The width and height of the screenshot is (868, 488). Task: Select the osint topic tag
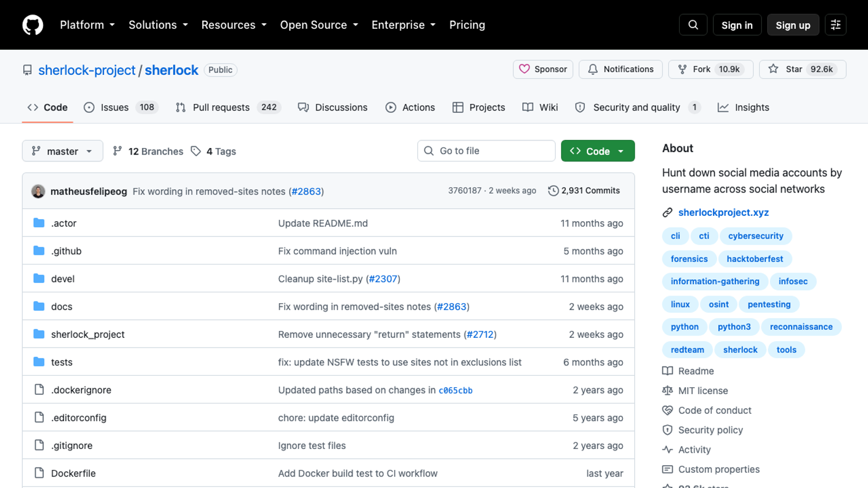click(x=719, y=304)
